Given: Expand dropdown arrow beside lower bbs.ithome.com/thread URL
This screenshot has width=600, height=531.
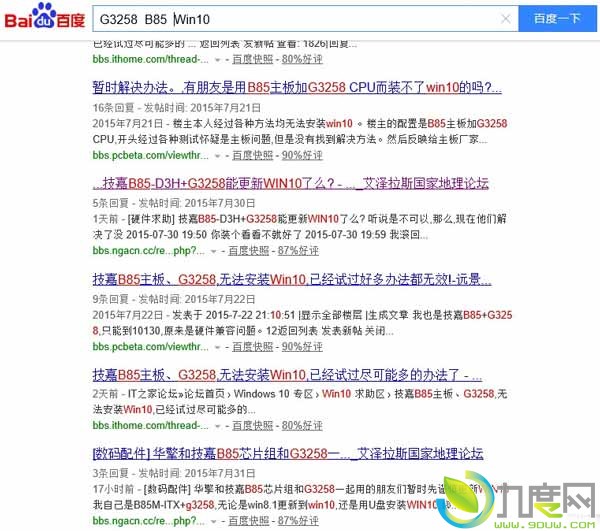Looking at the screenshot, I should point(217,426).
